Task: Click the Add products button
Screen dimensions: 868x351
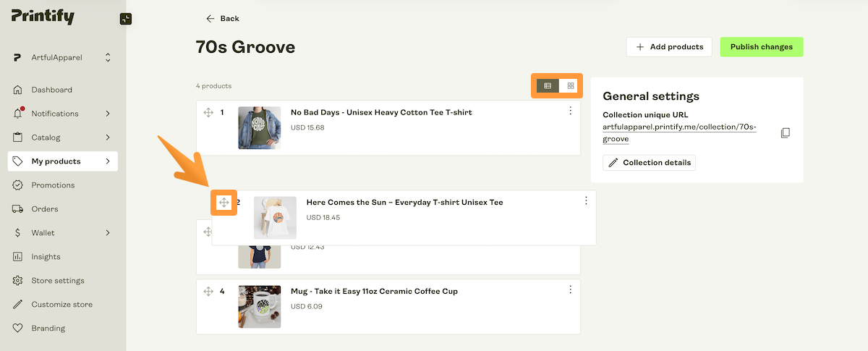Action: point(669,47)
